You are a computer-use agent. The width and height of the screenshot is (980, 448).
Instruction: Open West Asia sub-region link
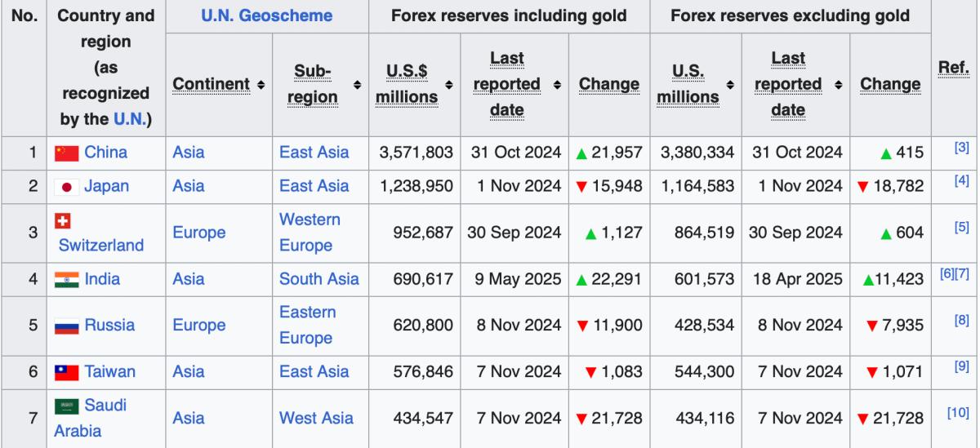click(316, 419)
